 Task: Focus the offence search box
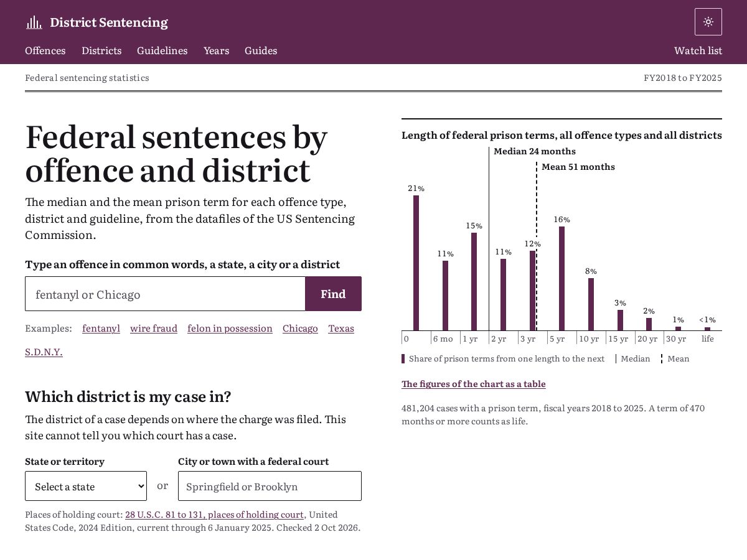[165, 294]
